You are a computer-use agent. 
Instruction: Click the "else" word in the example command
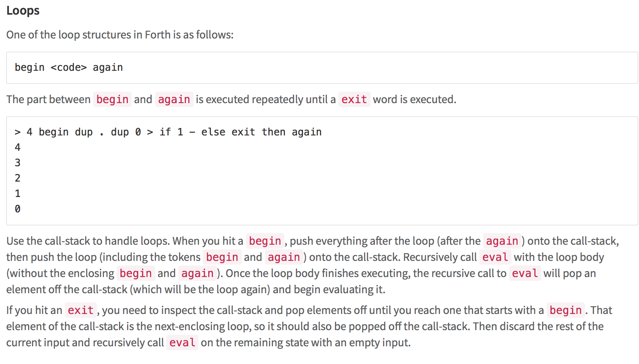[213, 132]
